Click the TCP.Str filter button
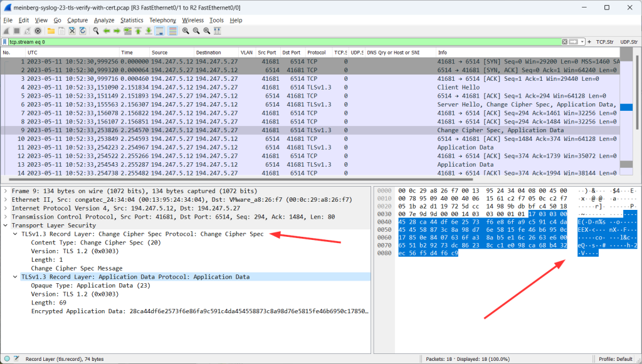The width and height of the screenshot is (642, 364). (605, 42)
